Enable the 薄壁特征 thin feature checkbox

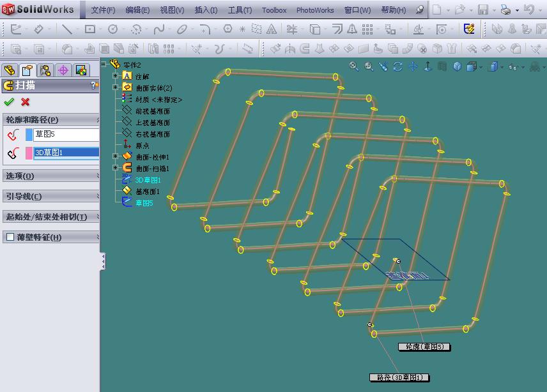10,237
